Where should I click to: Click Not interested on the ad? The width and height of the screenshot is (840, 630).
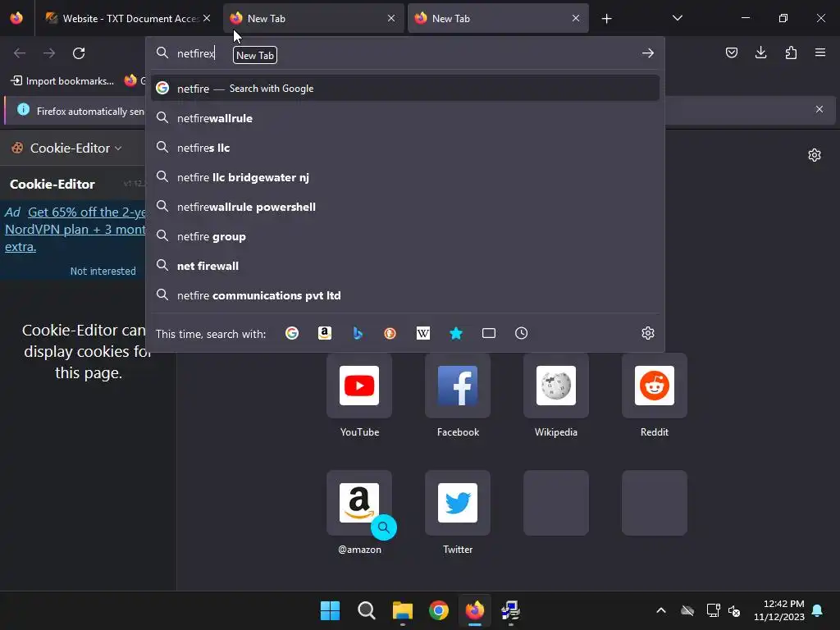103,271
